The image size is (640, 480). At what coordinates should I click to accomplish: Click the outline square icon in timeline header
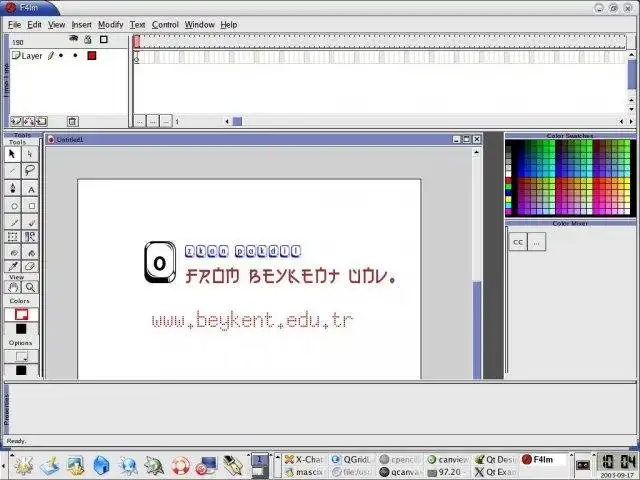(x=104, y=40)
